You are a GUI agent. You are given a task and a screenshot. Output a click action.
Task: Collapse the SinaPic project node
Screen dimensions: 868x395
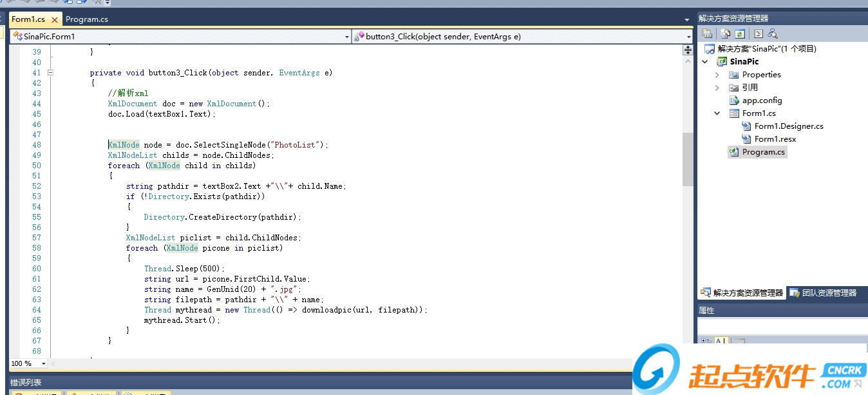[x=705, y=62]
